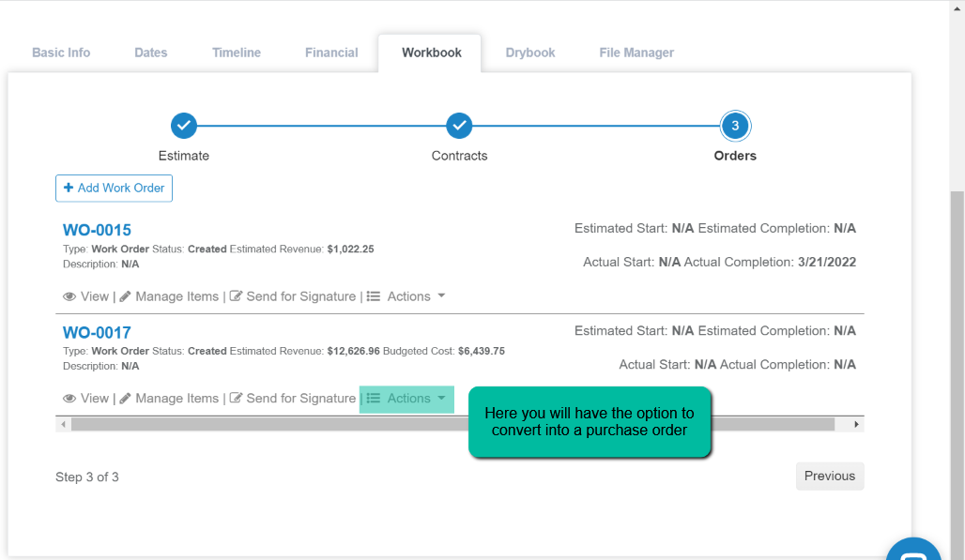Switch to the Financial tab
The height and width of the screenshot is (560, 965).
coord(331,53)
